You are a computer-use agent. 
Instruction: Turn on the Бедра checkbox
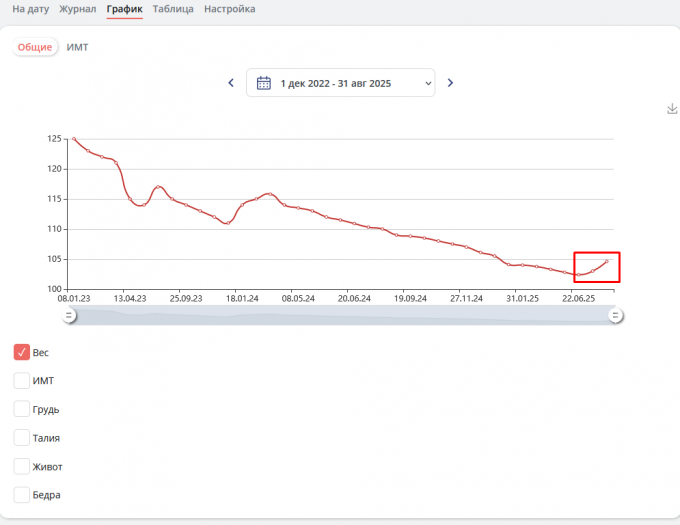point(22,494)
